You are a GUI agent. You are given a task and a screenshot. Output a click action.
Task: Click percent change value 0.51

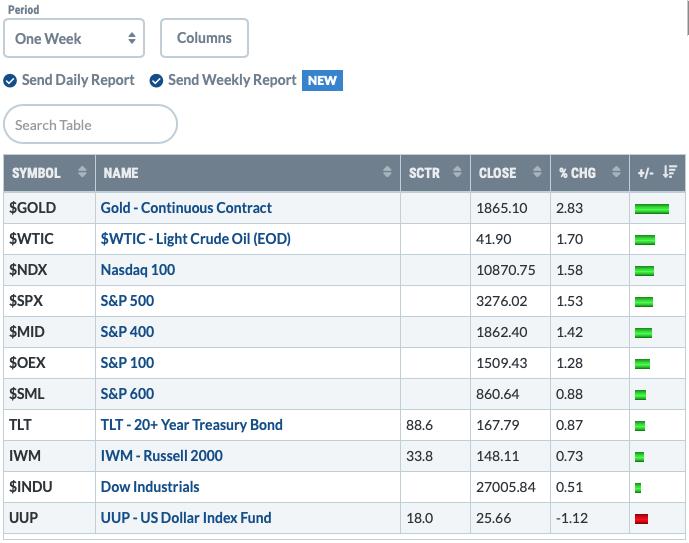click(569, 487)
